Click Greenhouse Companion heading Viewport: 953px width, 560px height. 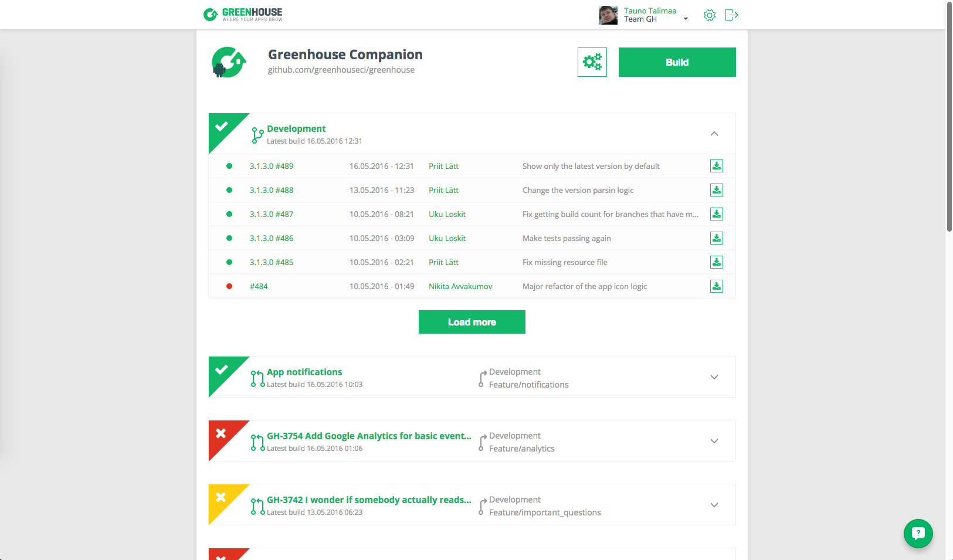[x=345, y=55]
